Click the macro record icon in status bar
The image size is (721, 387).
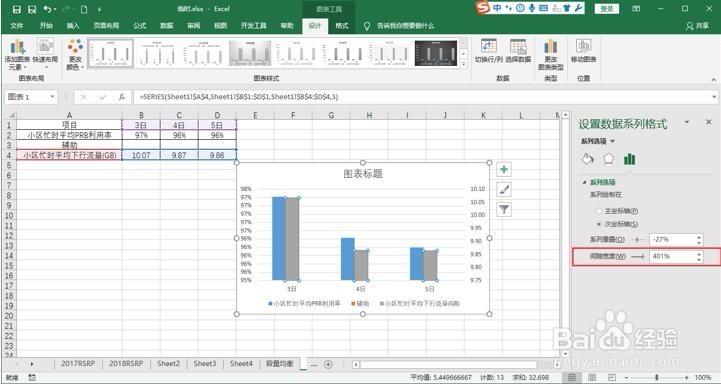pyautogui.click(x=32, y=377)
